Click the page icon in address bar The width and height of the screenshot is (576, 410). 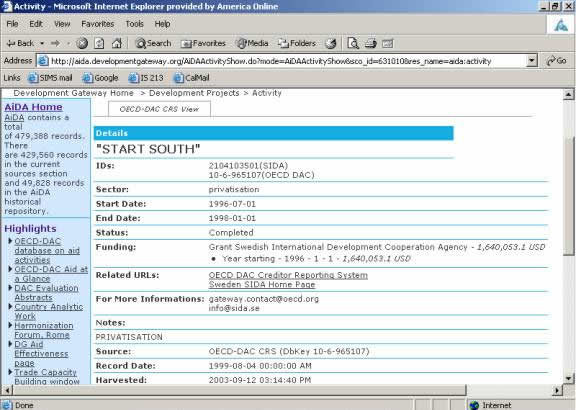(x=43, y=61)
